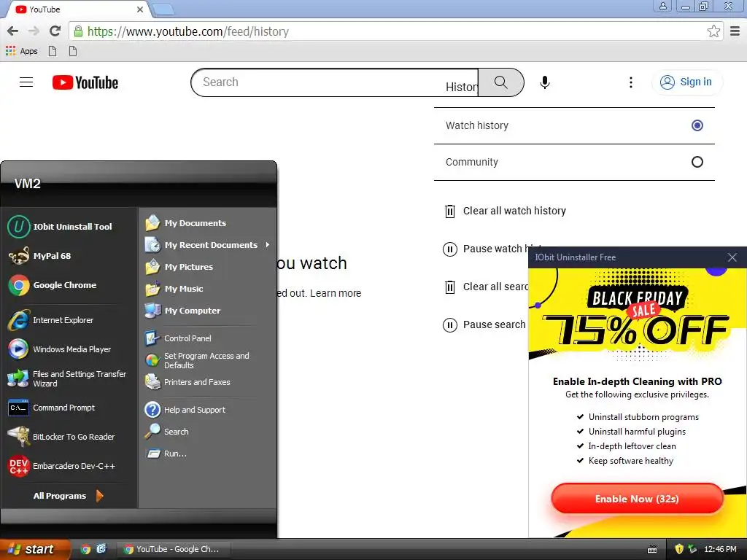
Task: Open the YouTube hamburger guide menu
Action: coord(26,82)
